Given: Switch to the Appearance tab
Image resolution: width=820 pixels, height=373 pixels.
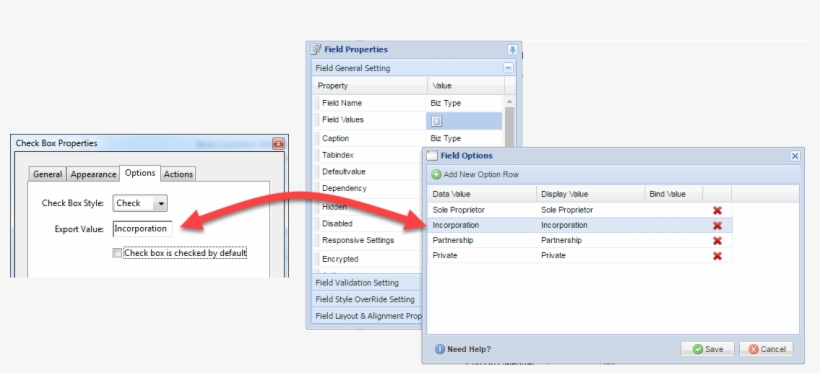Looking at the screenshot, I should click(93, 174).
